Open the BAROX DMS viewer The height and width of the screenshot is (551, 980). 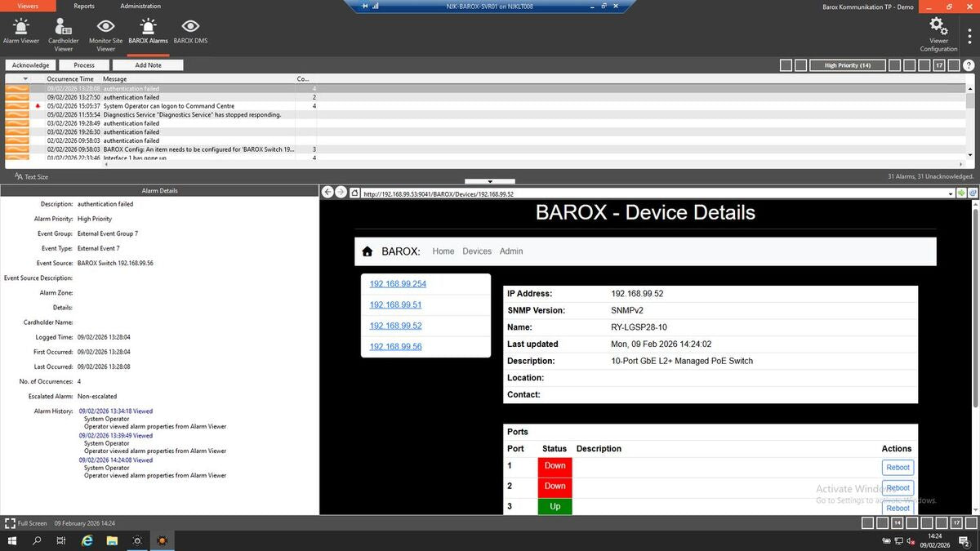[190, 33]
